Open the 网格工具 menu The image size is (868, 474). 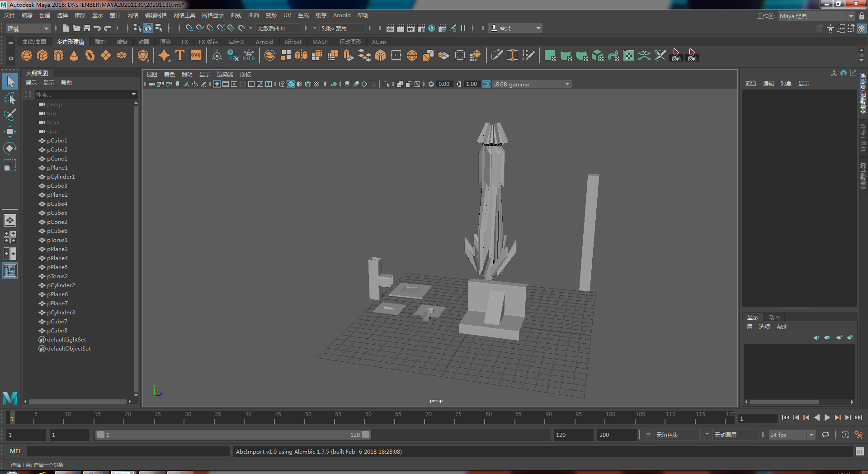click(184, 15)
